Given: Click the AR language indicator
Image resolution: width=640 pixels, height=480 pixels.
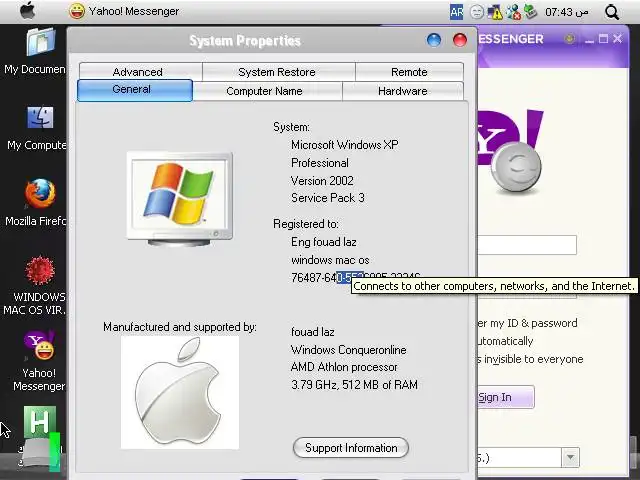Looking at the screenshot, I should pos(456,12).
